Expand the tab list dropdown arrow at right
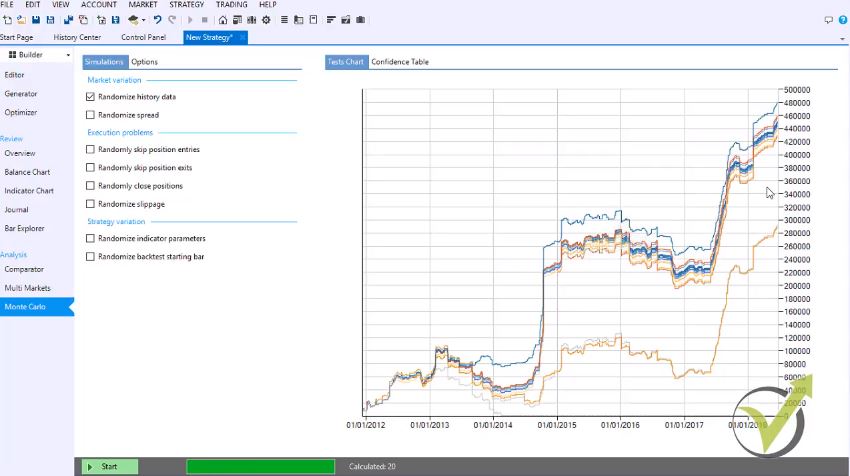Viewport: 850px width, 476px height. 842,37
